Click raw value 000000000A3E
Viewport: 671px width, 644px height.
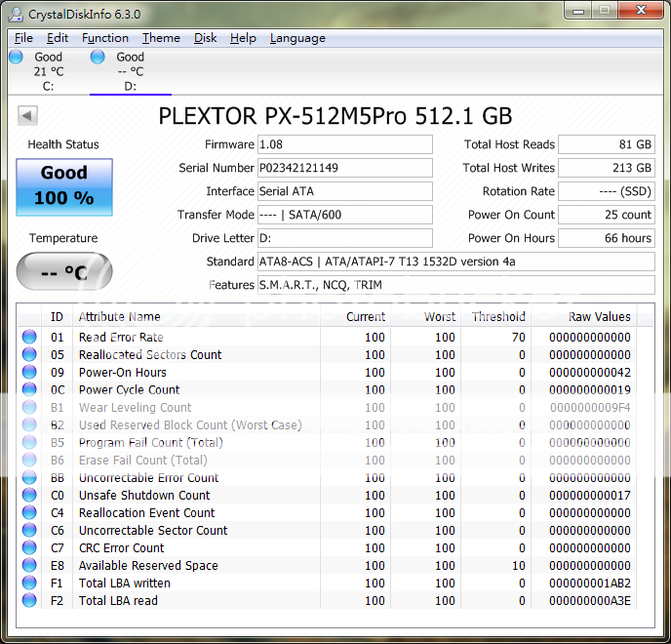(590, 601)
